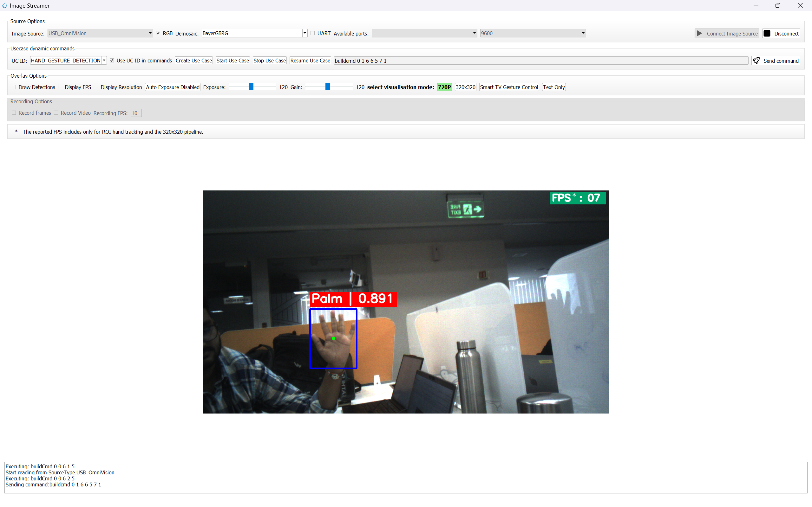Enable the Draw Detections checkbox
Image resolution: width=812 pixels, height=507 pixels.
click(14, 87)
